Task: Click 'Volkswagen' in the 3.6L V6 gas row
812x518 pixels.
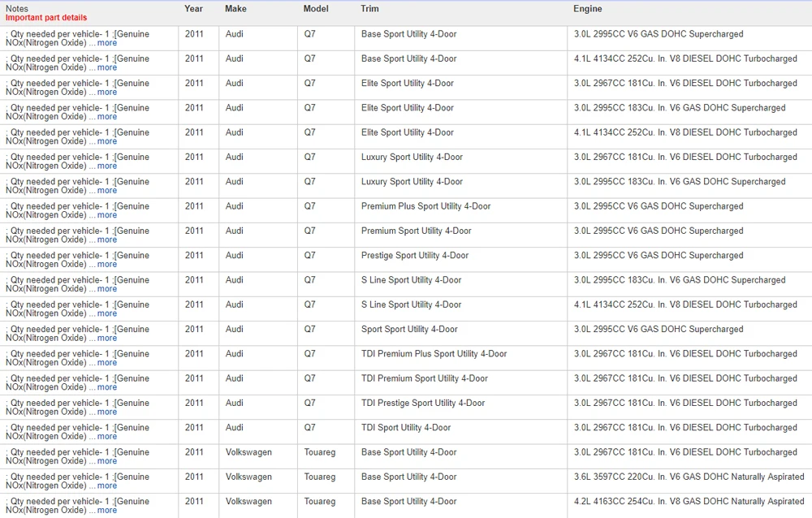Action: click(248, 477)
